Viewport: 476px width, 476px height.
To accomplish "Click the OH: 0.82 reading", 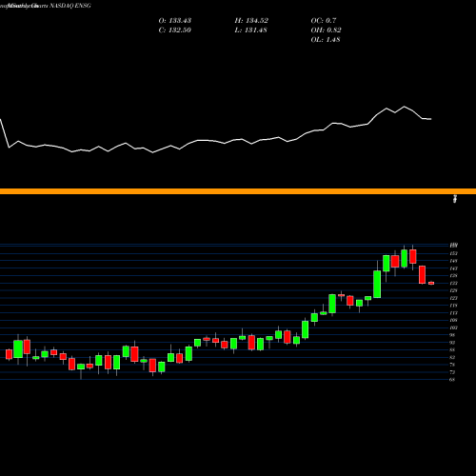I will [x=326, y=30].
